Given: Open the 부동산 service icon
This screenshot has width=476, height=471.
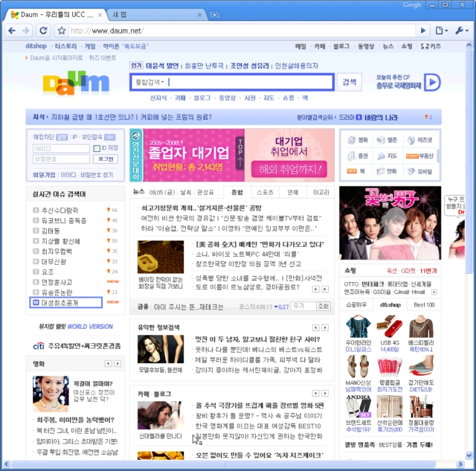Looking at the screenshot, I should [x=419, y=156].
